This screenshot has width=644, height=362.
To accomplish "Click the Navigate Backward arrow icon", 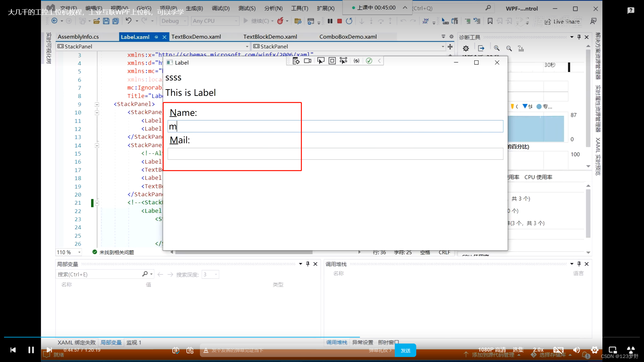I will 54,21.
